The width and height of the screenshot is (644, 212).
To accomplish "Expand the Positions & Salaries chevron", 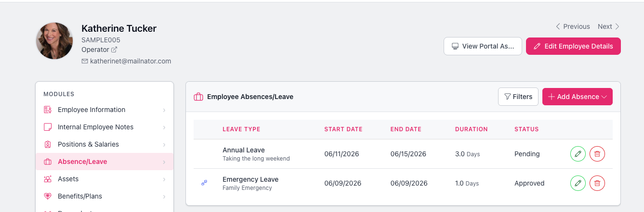I will [x=164, y=145].
